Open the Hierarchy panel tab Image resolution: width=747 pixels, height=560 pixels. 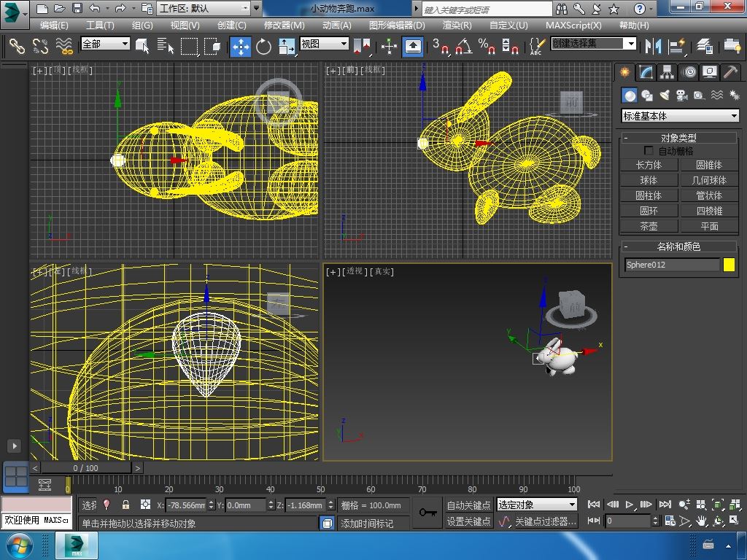(667, 72)
